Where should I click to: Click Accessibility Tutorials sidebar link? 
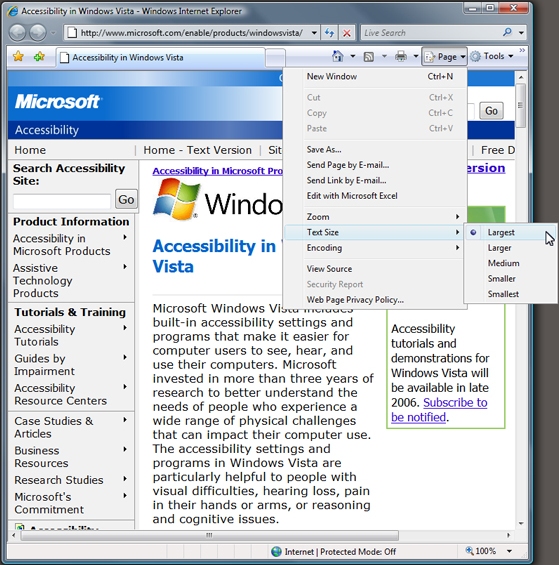point(45,335)
